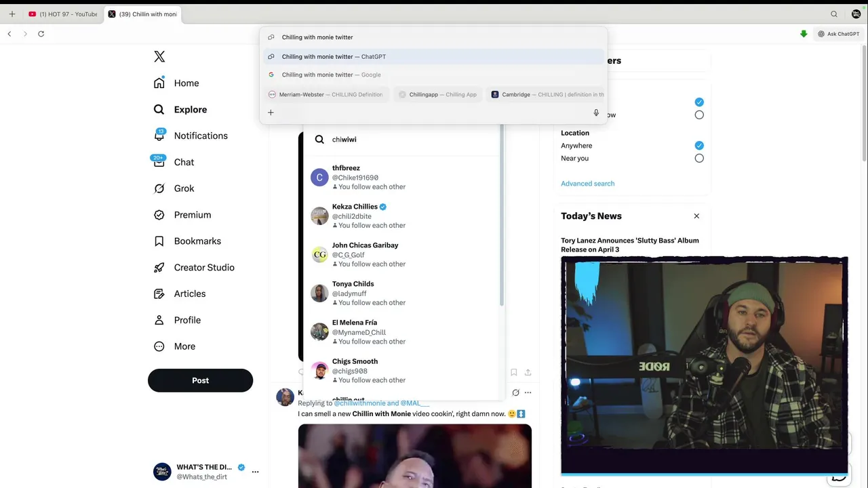
Task: Click the Post button
Action: (x=200, y=380)
